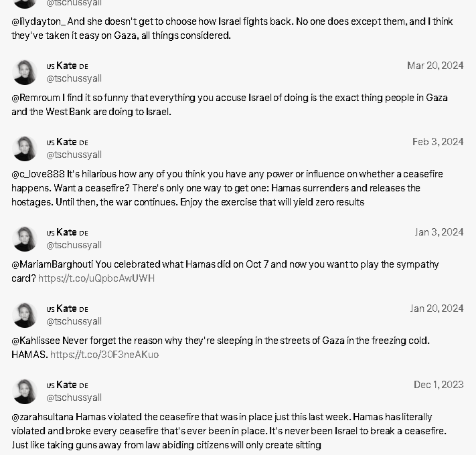The height and width of the screenshot is (455, 476).
Task: Click the Kate display name on the Feb 3 post
Action: click(x=66, y=142)
